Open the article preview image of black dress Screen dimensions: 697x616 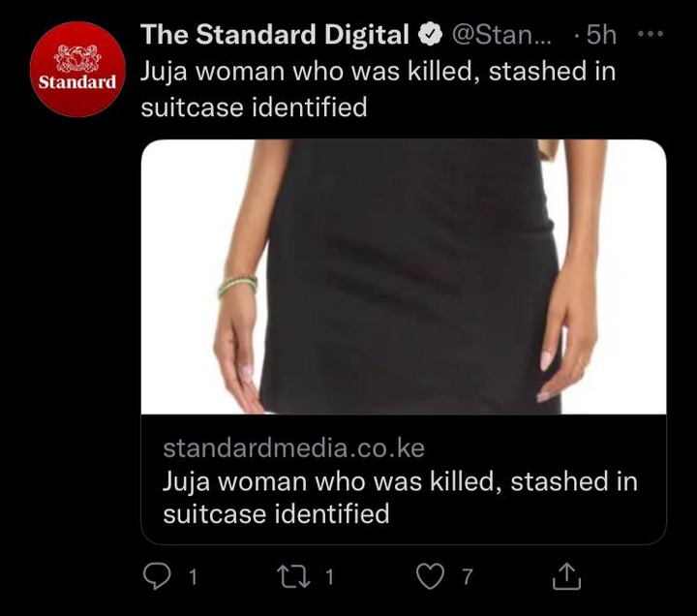404,277
